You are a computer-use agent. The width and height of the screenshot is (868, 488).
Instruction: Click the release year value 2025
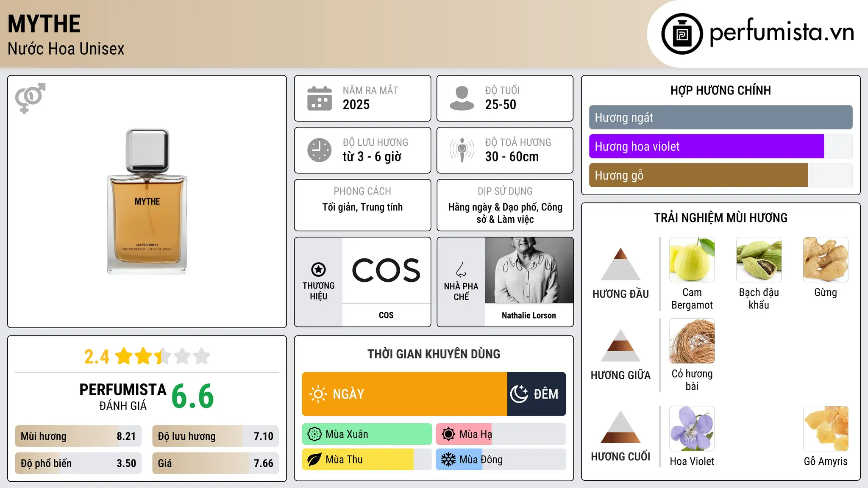[356, 105]
